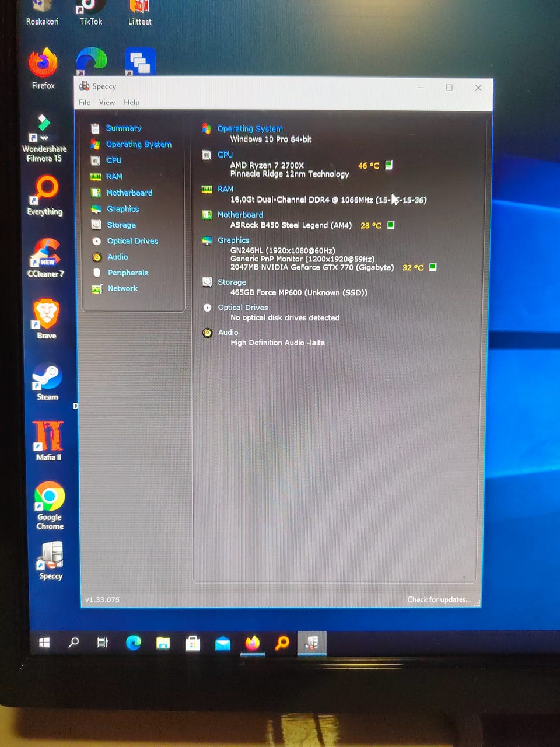Open Microsoft Edge from the taskbar
Image resolution: width=560 pixels, height=747 pixels.
point(133,643)
